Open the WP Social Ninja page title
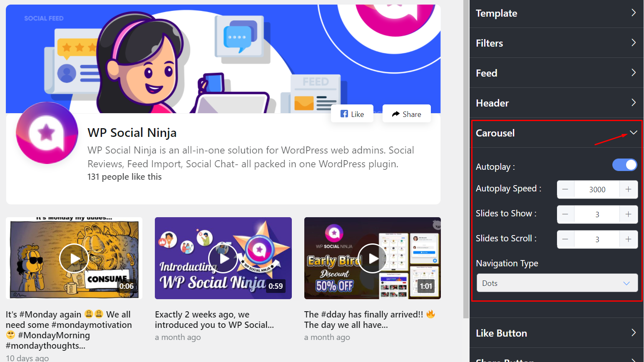 click(132, 133)
